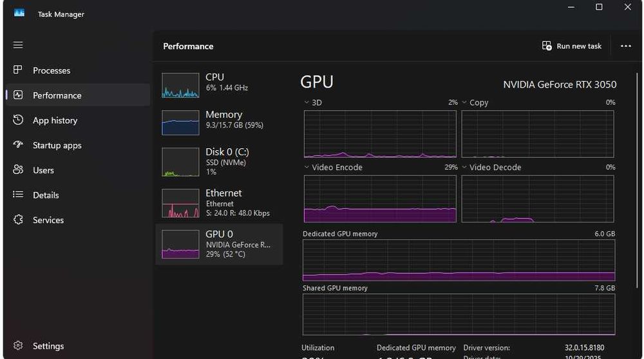Screen dimensions: 644x359
Task: Click the Disk 0 (C:) usage thumbnail
Action: (180, 162)
